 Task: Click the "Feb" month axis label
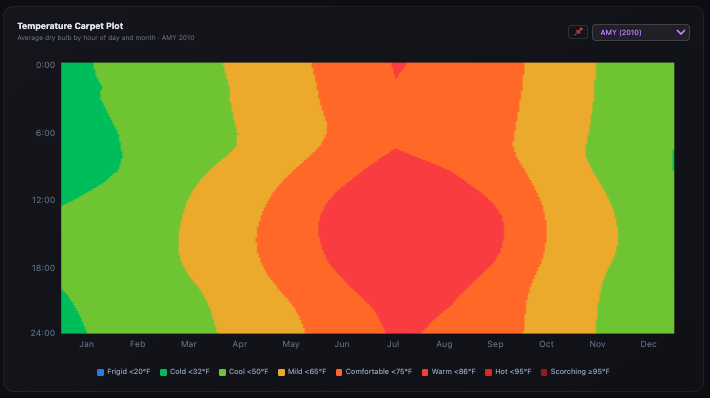tap(138, 344)
